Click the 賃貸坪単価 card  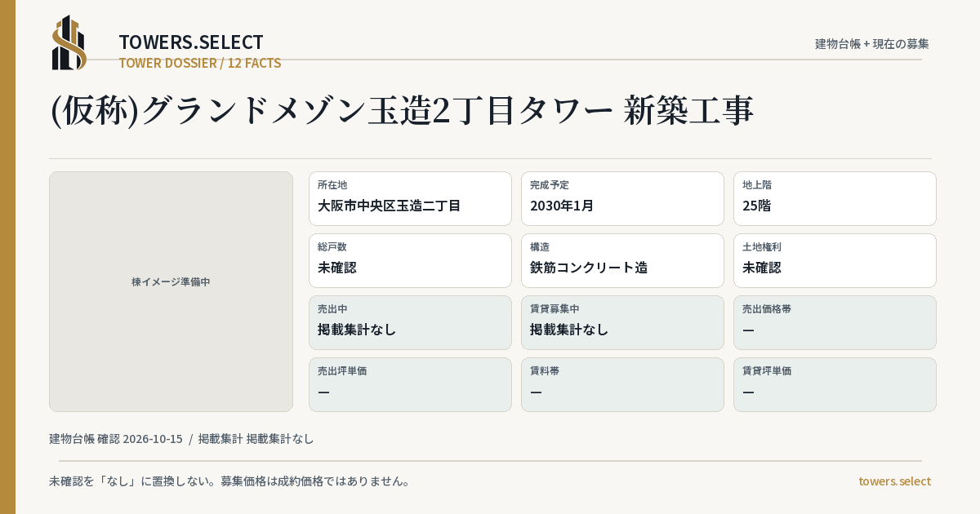pos(835,384)
